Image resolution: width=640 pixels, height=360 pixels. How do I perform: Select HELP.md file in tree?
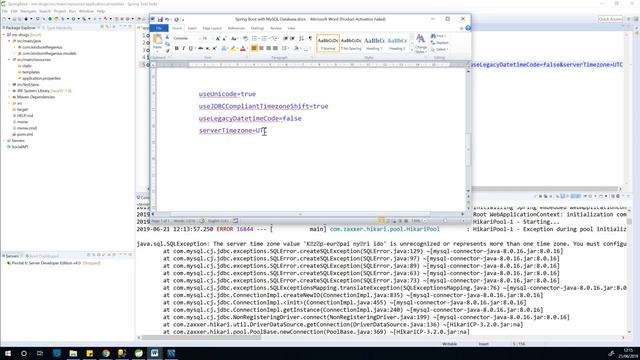pyautogui.click(x=25, y=116)
